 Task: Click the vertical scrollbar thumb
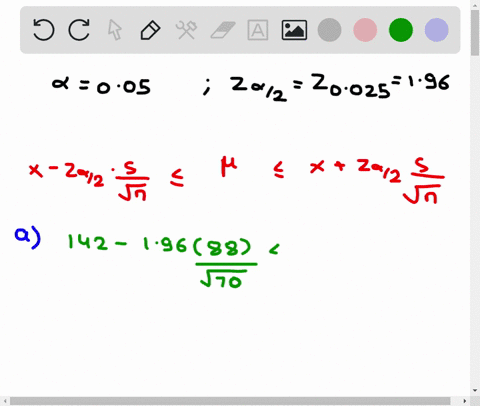[x=475, y=33]
